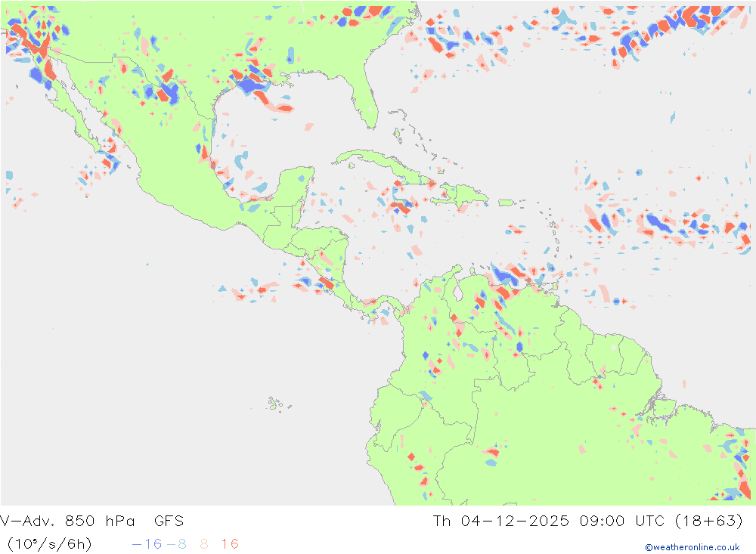This screenshot has width=756, height=554.
Task: Click the red 16 legend value
Action: [x=230, y=544]
